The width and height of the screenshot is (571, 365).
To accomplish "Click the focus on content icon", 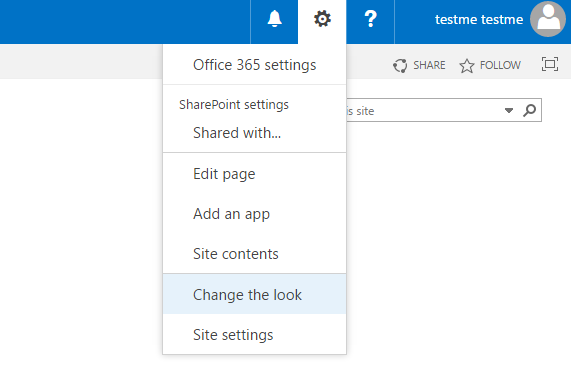I will (x=550, y=64).
